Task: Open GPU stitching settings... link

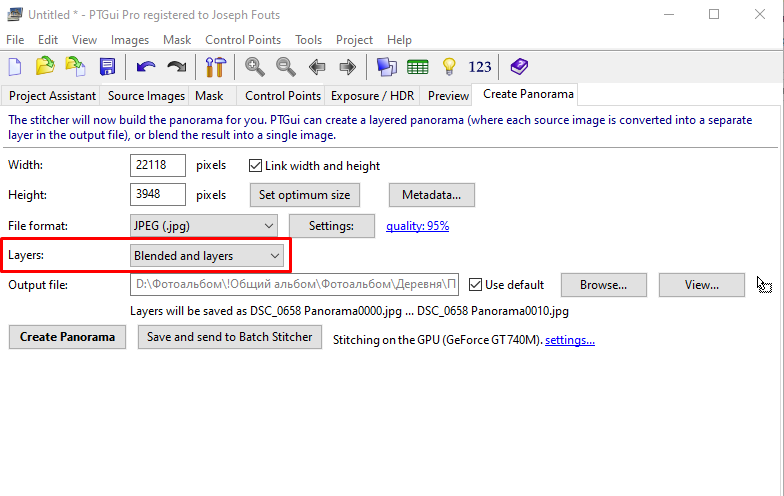Action: click(570, 340)
